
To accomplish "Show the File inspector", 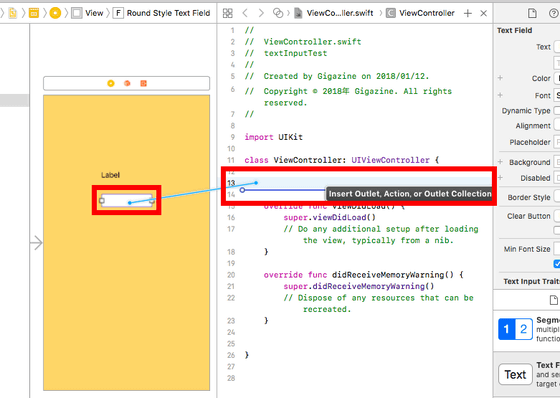I will point(532,13).
